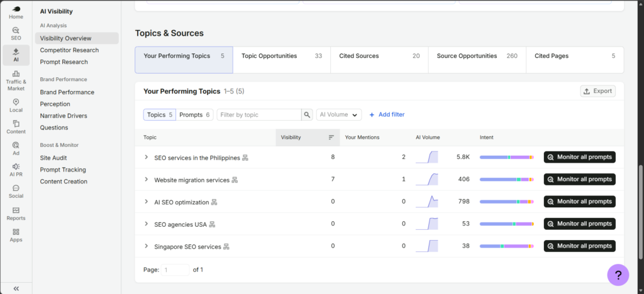Click AI Volume trend chart for SEO services Philippines
This screenshot has width=644, height=294.
coord(427,157)
